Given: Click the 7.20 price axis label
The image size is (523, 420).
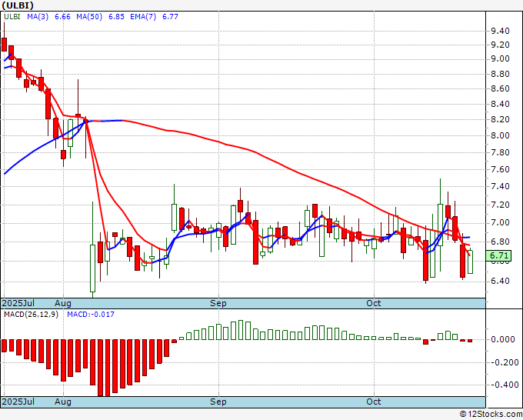Looking at the screenshot, I should tap(501, 205).
